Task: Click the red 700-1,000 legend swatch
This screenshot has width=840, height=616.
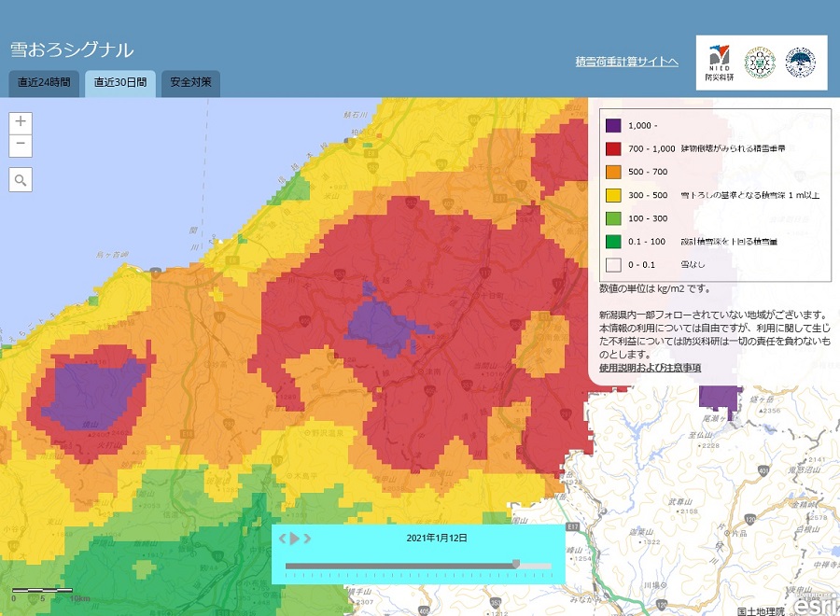Action: click(613, 148)
